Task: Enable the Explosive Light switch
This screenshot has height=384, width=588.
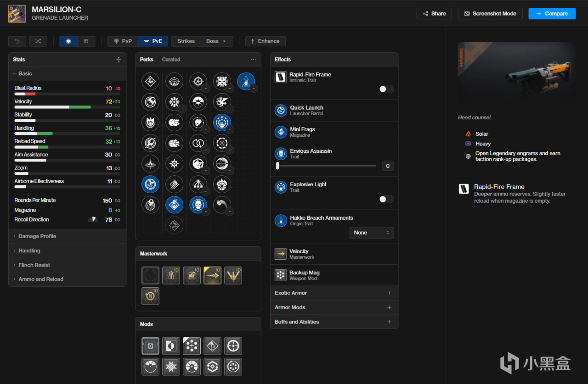Action: pyautogui.click(x=386, y=199)
